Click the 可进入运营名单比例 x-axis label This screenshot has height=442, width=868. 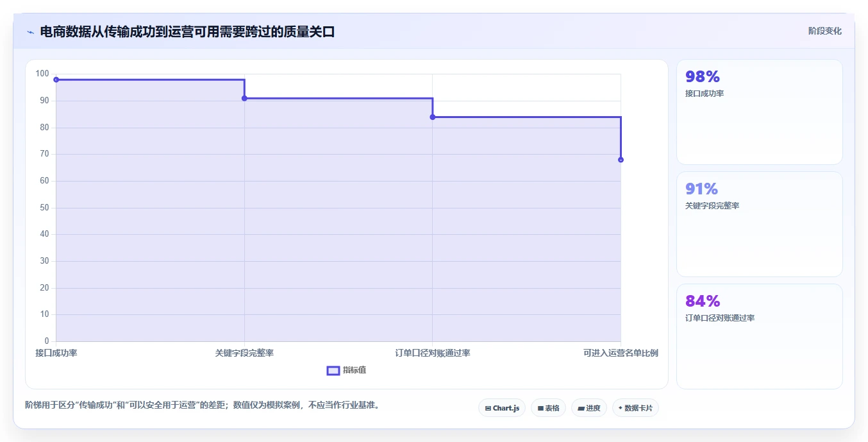click(x=621, y=353)
